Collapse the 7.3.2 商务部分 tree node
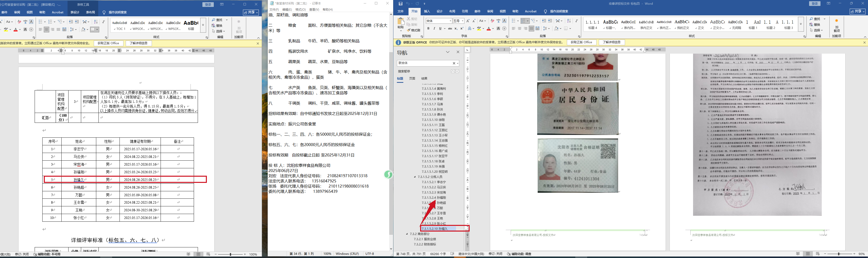This screenshot has height=258, width=868. [x=407, y=234]
